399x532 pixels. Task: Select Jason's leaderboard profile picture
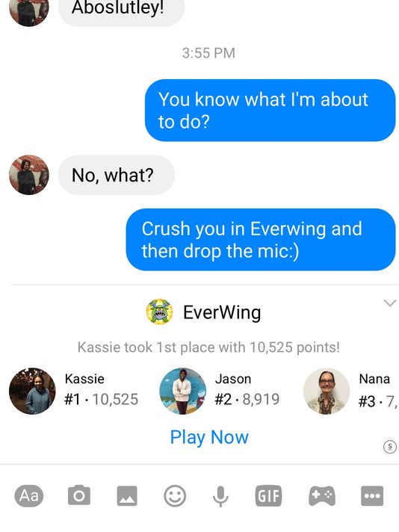click(182, 391)
